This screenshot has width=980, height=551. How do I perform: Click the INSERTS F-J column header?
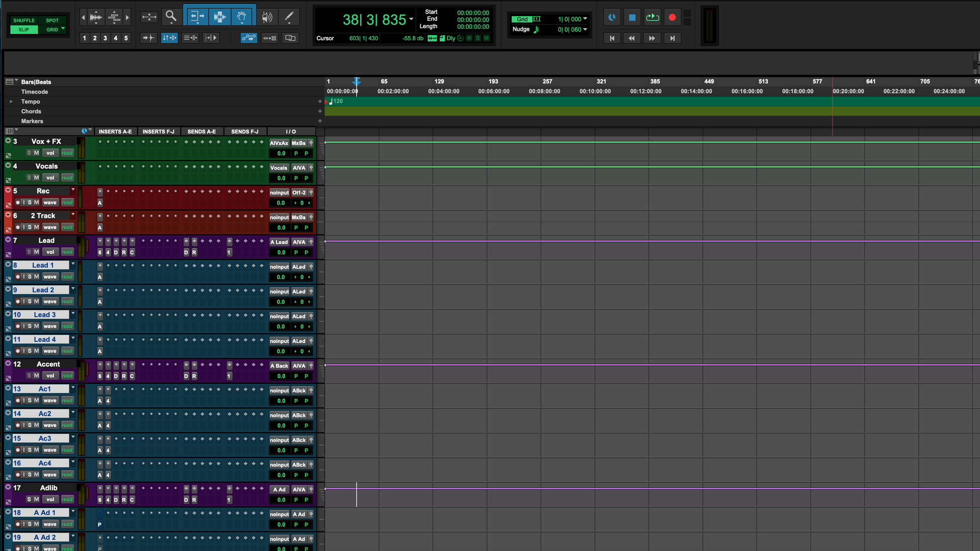(x=158, y=131)
